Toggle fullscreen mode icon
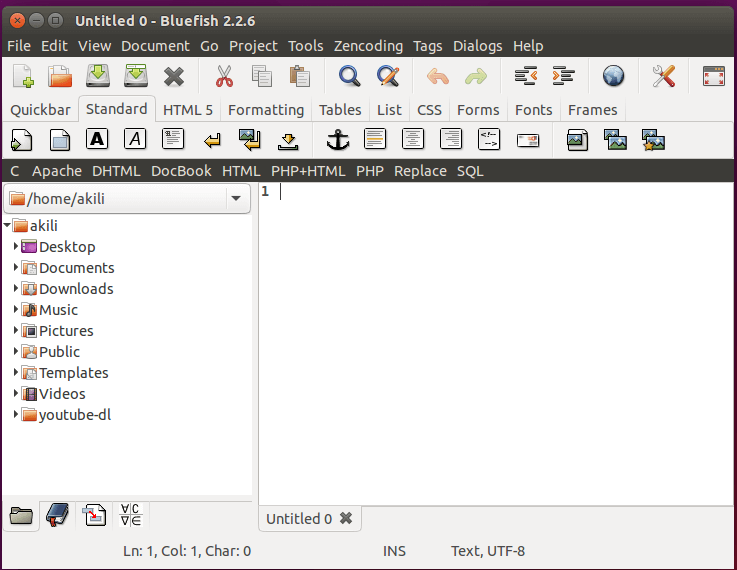This screenshot has height=570, width=737. point(713,76)
